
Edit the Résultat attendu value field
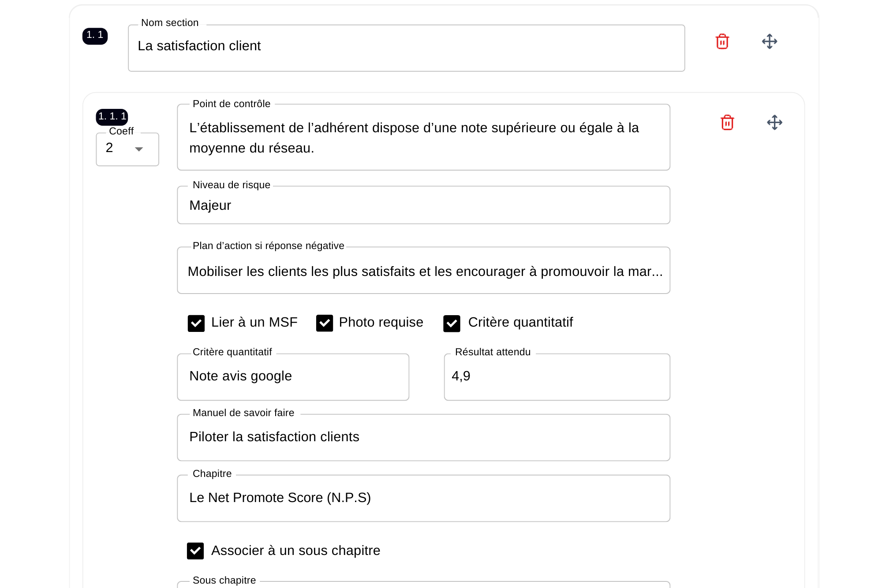point(557,377)
